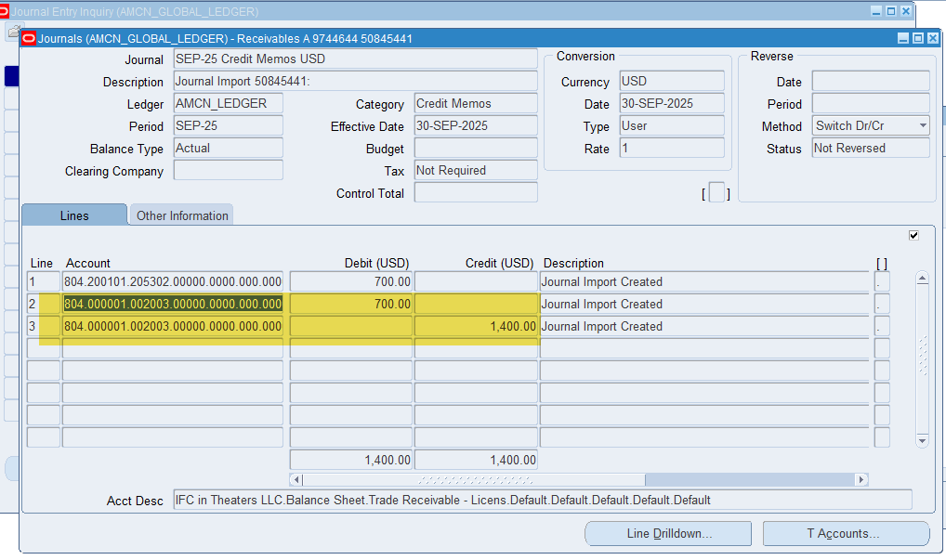Click the Conversion Type field User
Screen dimensions: 946x560
672,125
